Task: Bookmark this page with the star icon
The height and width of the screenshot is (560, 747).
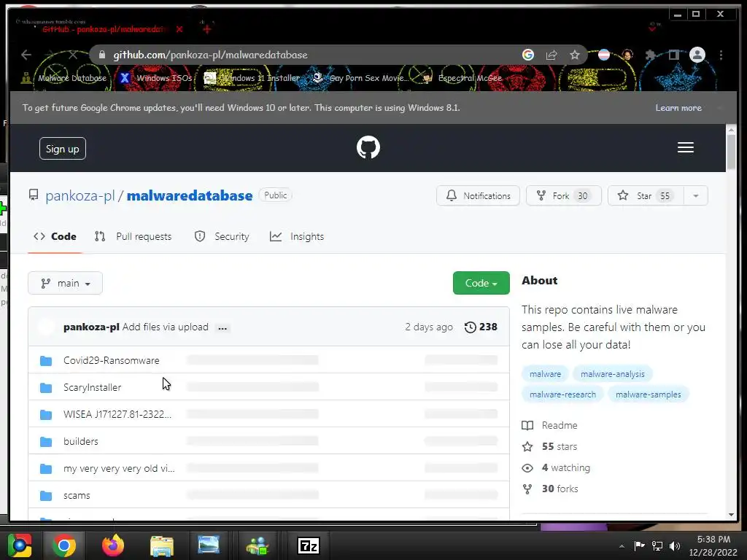Action: (575, 55)
